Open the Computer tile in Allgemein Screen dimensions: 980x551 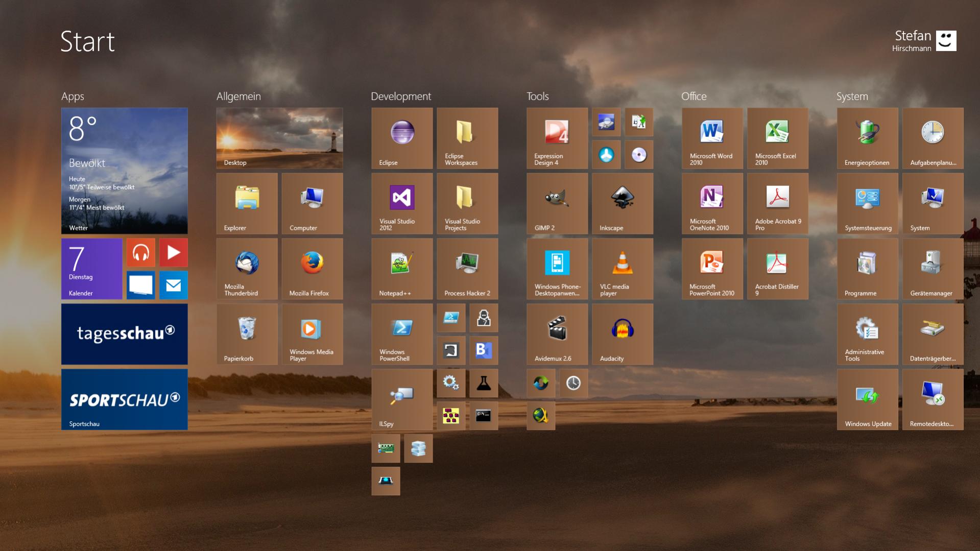[313, 203]
